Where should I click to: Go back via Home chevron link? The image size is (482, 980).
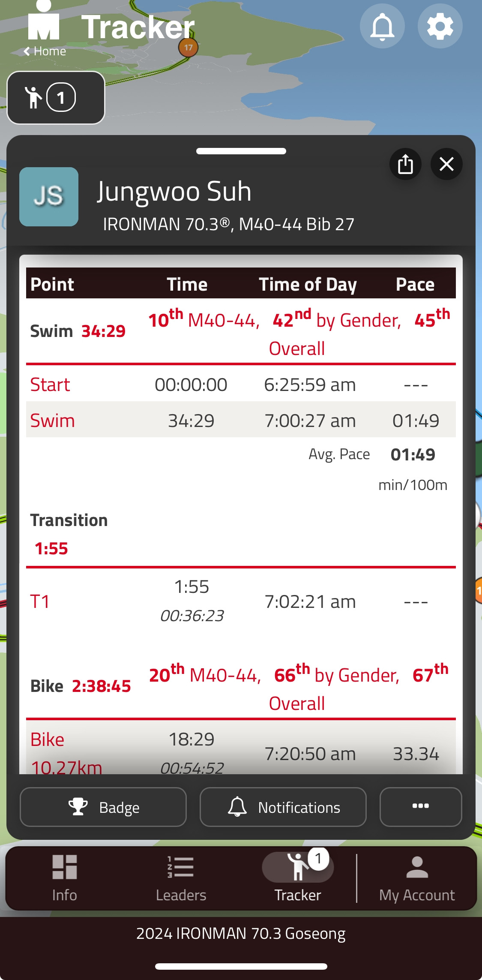tap(45, 51)
